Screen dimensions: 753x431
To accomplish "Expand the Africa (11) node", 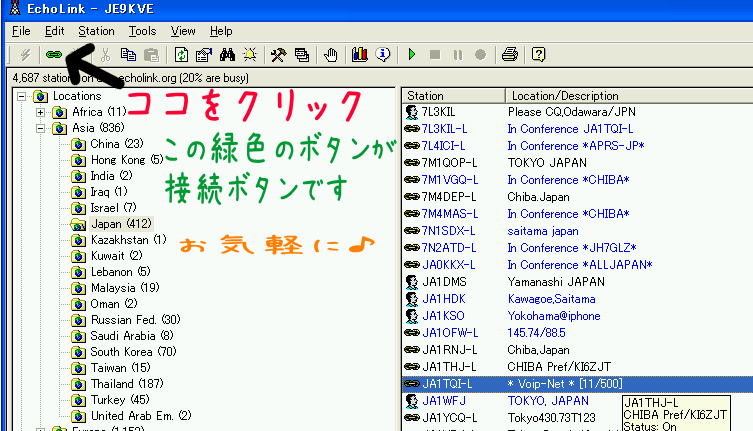I will tap(41, 112).
